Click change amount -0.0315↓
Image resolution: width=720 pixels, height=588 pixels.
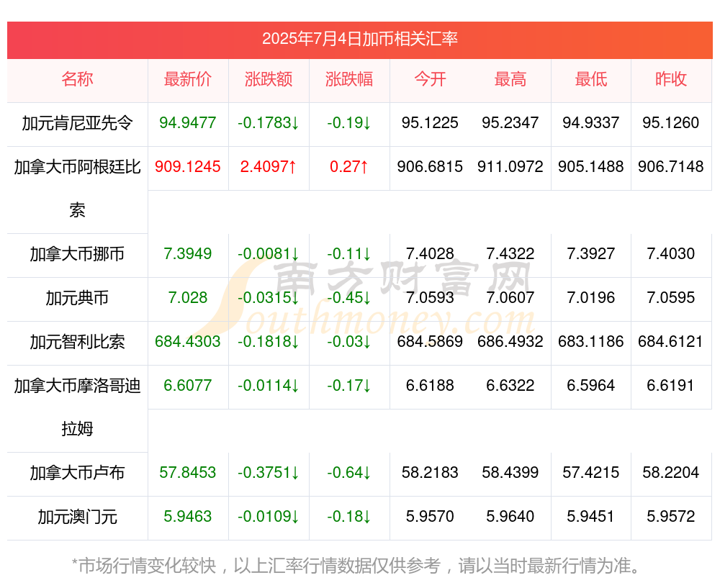[x=268, y=297]
